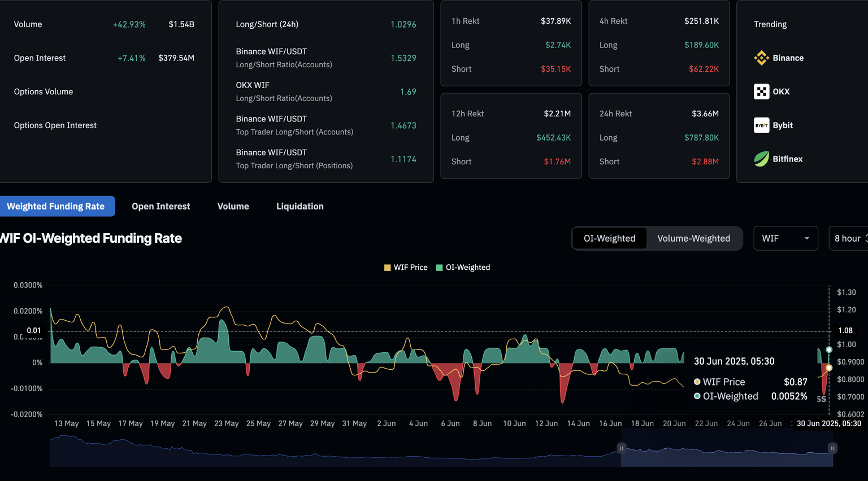
Task: Open the 8 hour interval dropdown
Action: click(x=849, y=239)
